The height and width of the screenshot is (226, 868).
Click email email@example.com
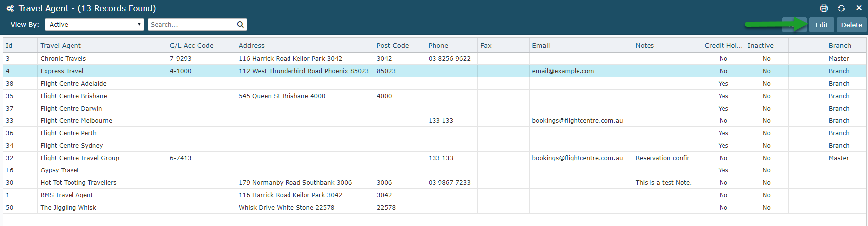pos(563,71)
